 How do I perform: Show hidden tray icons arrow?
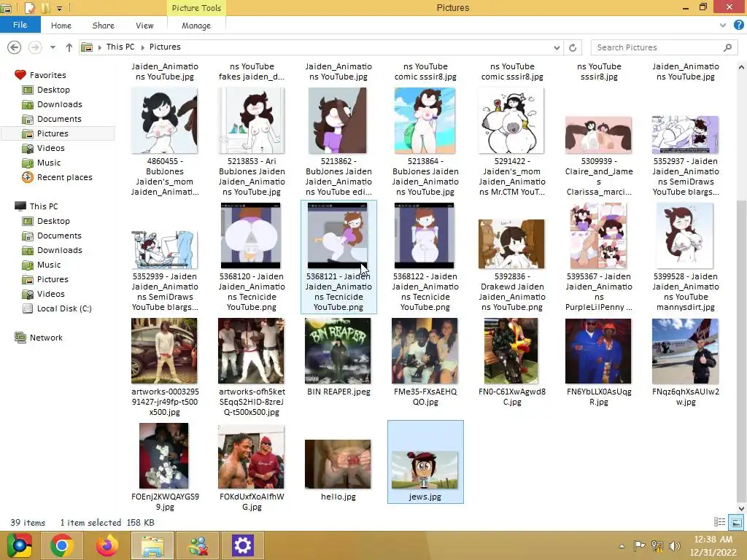[622, 546]
